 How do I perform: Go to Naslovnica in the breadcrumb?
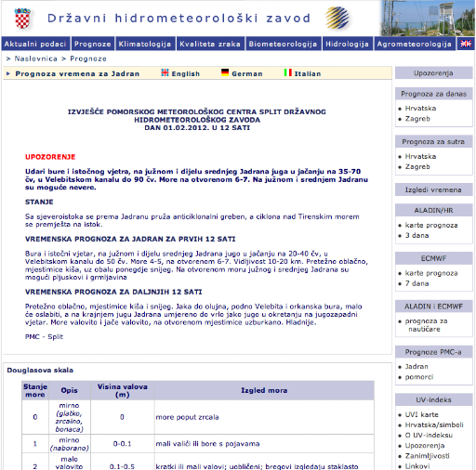point(36,59)
